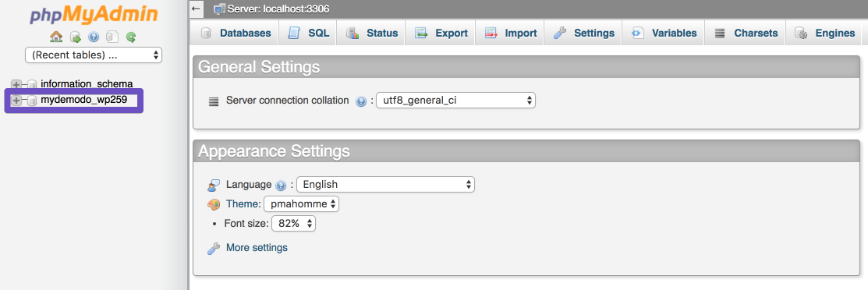Select information_schema database name
868x290 pixels.
(87, 84)
